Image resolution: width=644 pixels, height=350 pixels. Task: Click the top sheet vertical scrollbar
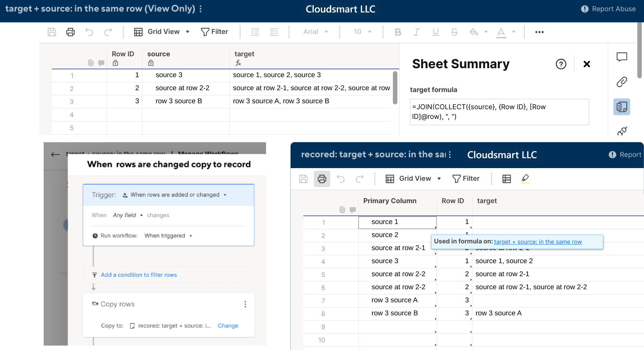click(395, 88)
